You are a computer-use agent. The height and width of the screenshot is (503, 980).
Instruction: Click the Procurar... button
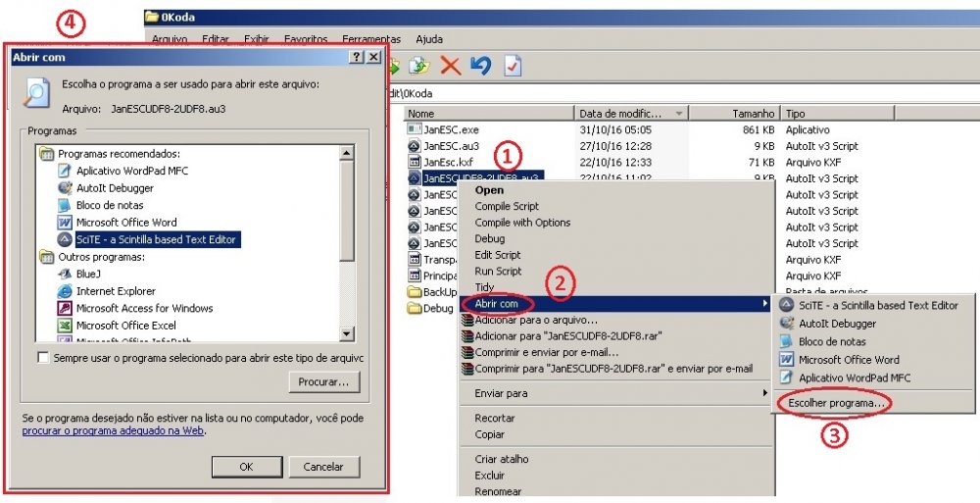[x=323, y=381]
